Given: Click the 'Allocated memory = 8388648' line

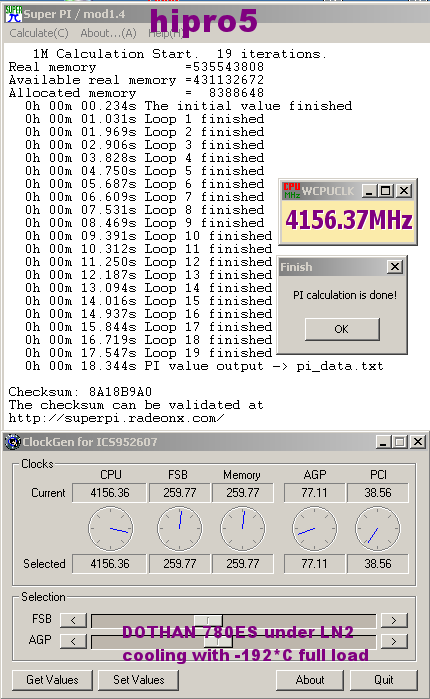Looking at the screenshot, I should tap(136, 93).
